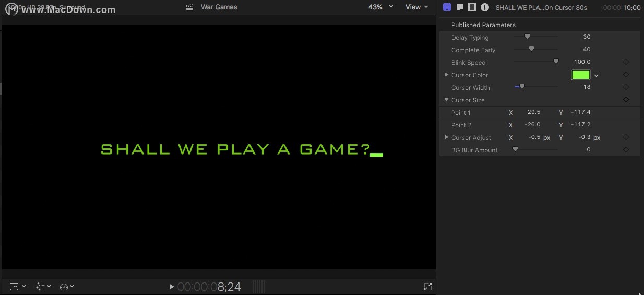This screenshot has width=644, height=295.
Task: Open the enhancement magic wand pop-up
Action: pyautogui.click(x=43, y=287)
